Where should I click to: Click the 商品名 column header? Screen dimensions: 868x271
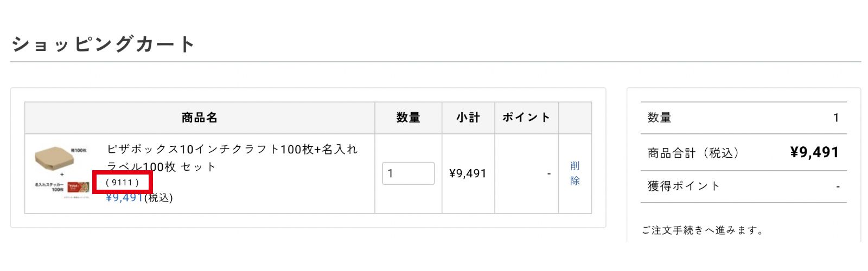coord(200,118)
